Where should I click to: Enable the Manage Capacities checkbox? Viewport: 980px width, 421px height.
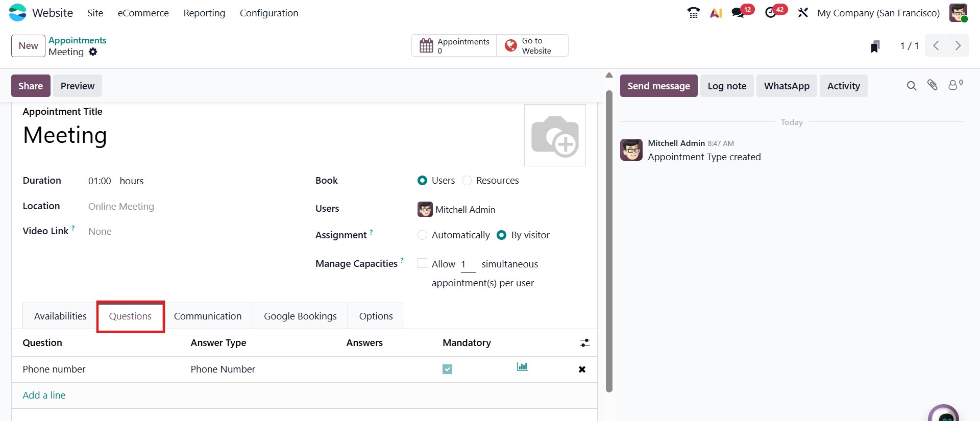coord(422,263)
